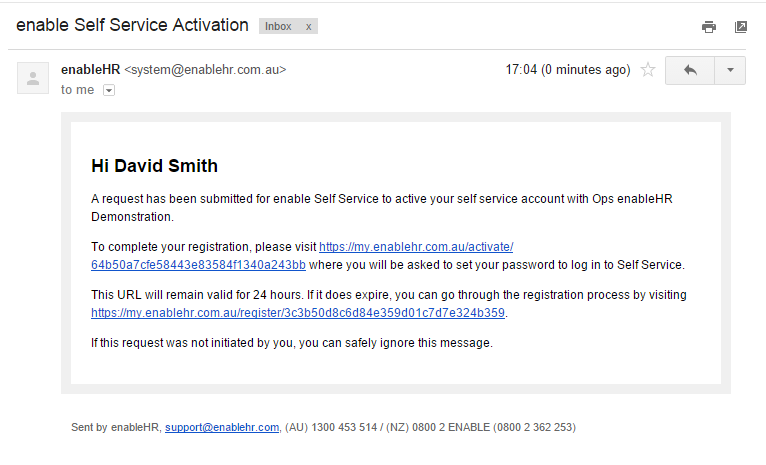Click sender address system@enablehr.com.au
This screenshot has width=766, height=465.
[x=205, y=70]
